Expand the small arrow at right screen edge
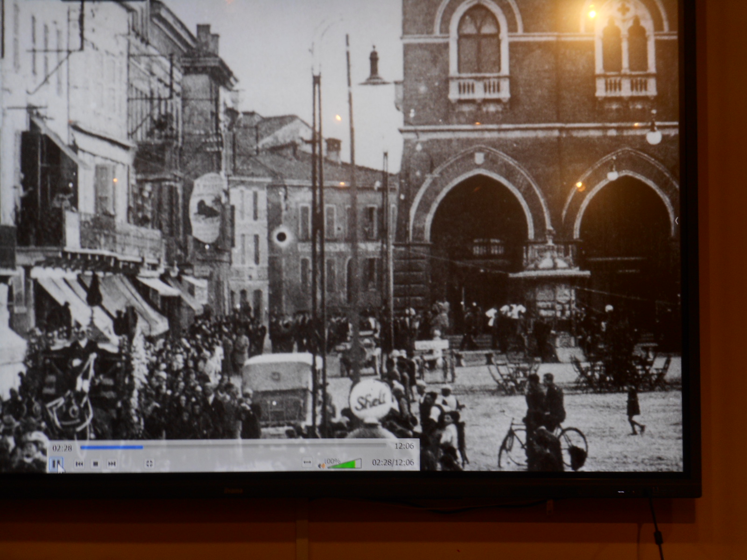Viewport: 747px width, 560px height. (677, 221)
